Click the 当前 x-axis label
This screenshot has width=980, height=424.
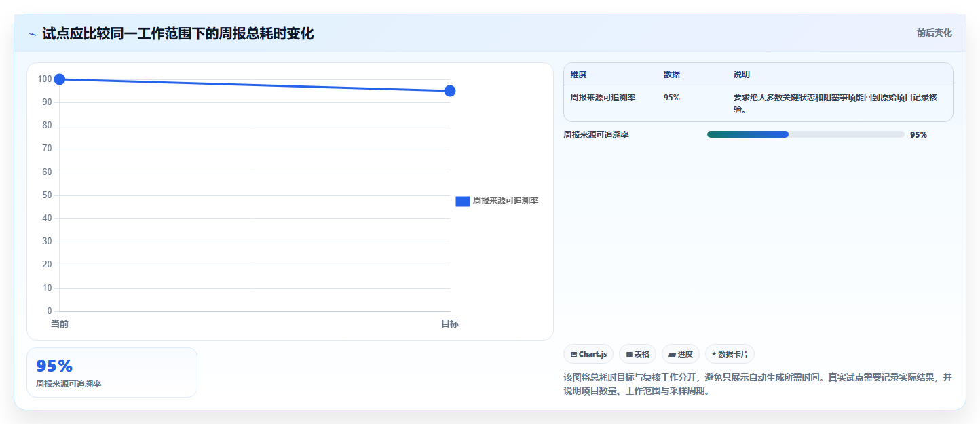[x=60, y=324]
